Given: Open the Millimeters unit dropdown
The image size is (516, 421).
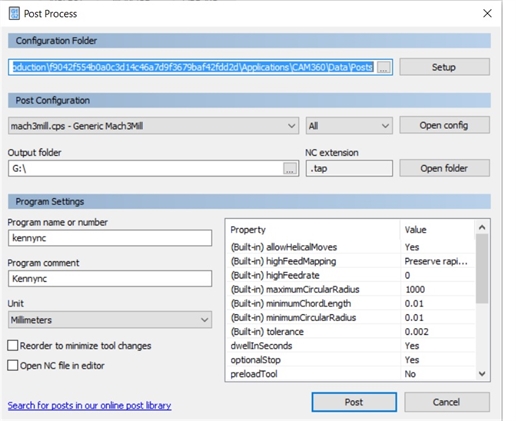Looking at the screenshot, I should click(x=110, y=320).
